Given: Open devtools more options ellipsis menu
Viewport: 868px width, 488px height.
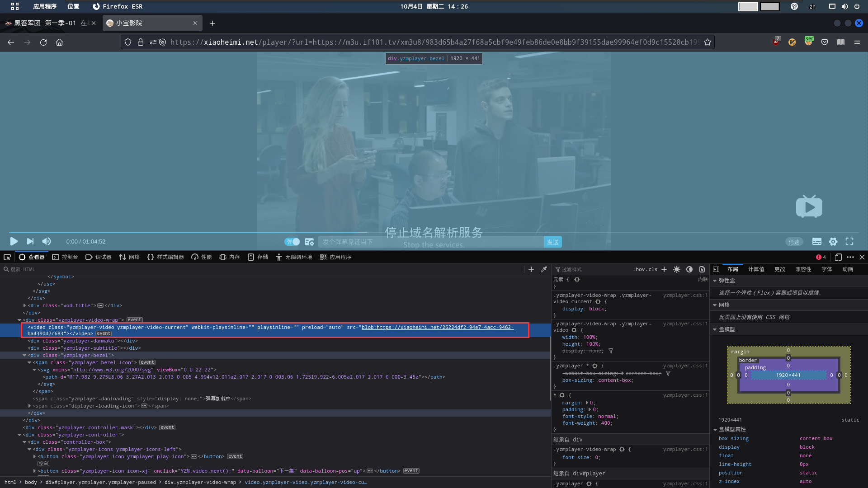Looking at the screenshot, I should pyautogui.click(x=850, y=257).
